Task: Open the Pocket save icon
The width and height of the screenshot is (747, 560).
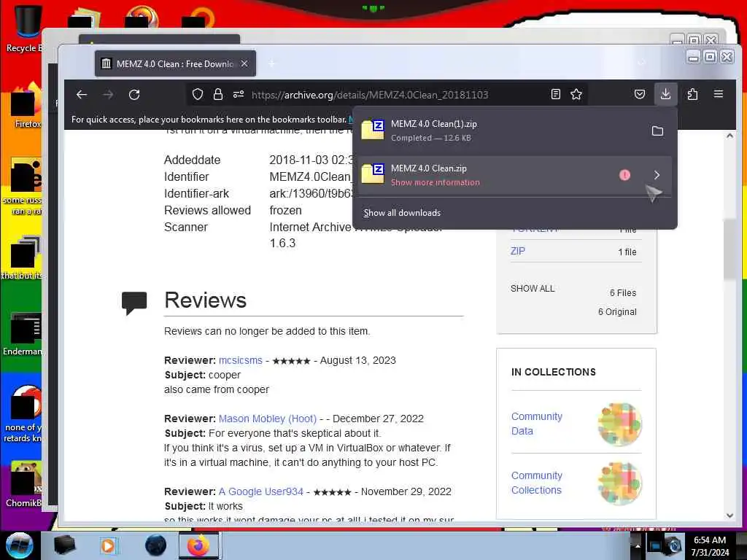Action: [640, 94]
